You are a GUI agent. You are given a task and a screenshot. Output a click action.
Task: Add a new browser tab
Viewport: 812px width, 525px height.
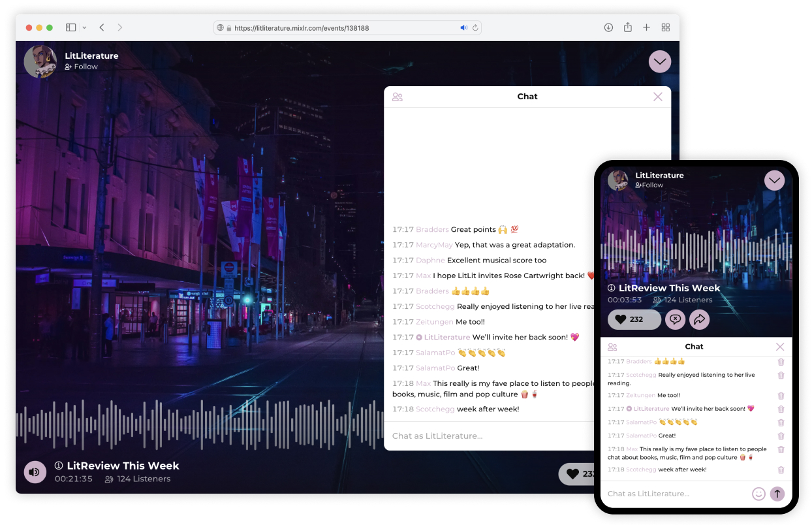(646, 27)
